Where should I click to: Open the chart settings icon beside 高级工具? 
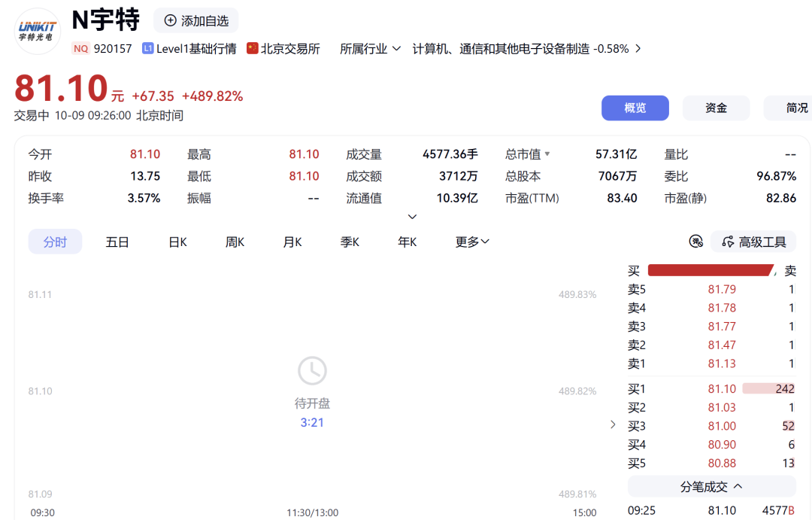(696, 241)
